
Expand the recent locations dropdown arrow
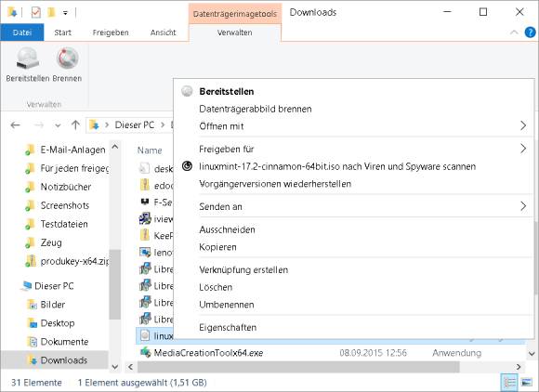(58, 125)
